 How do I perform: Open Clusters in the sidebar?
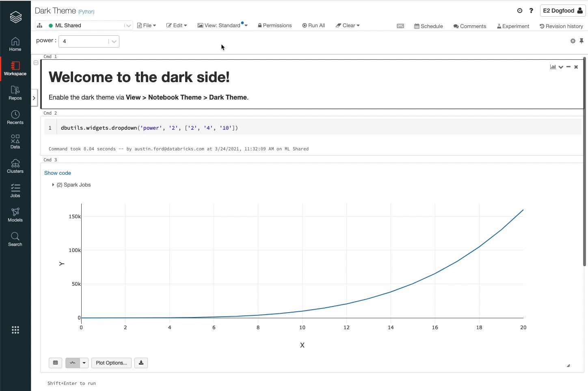click(x=15, y=166)
